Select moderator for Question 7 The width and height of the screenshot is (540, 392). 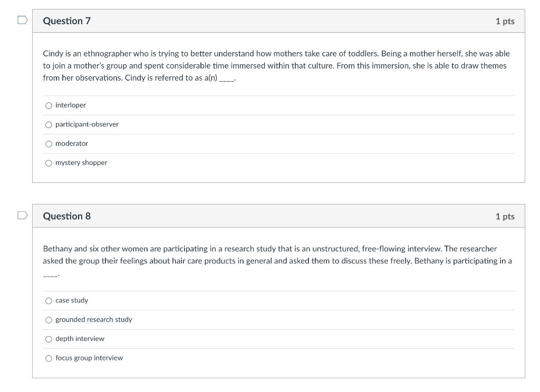pos(49,143)
